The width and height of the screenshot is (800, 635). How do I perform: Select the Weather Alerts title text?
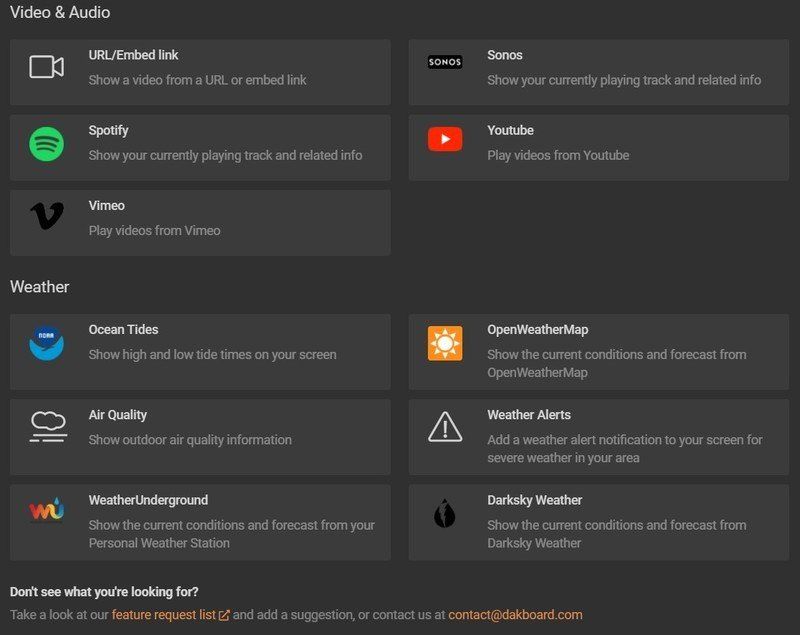click(529, 415)
